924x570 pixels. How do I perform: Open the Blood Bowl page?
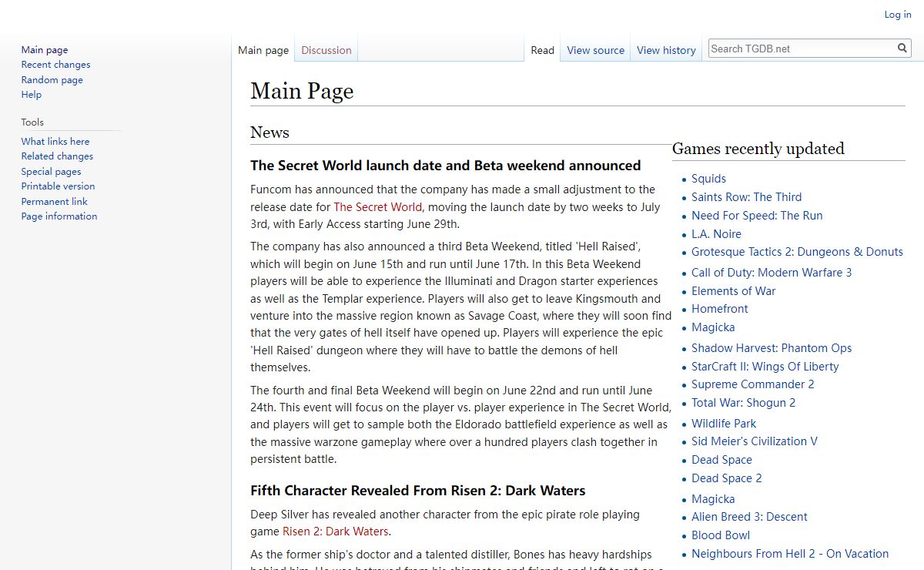[720, 535]
